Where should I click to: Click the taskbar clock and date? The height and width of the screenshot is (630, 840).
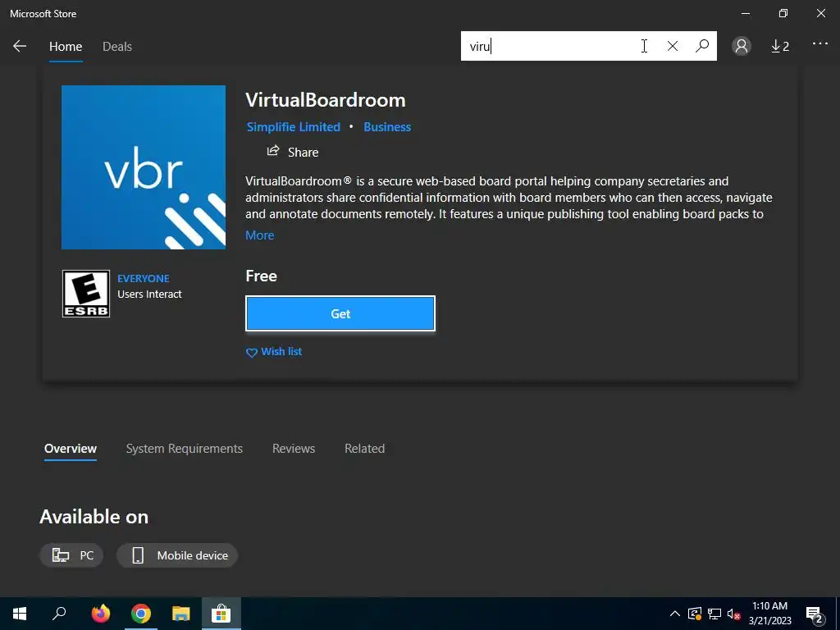tap(769, 614)
